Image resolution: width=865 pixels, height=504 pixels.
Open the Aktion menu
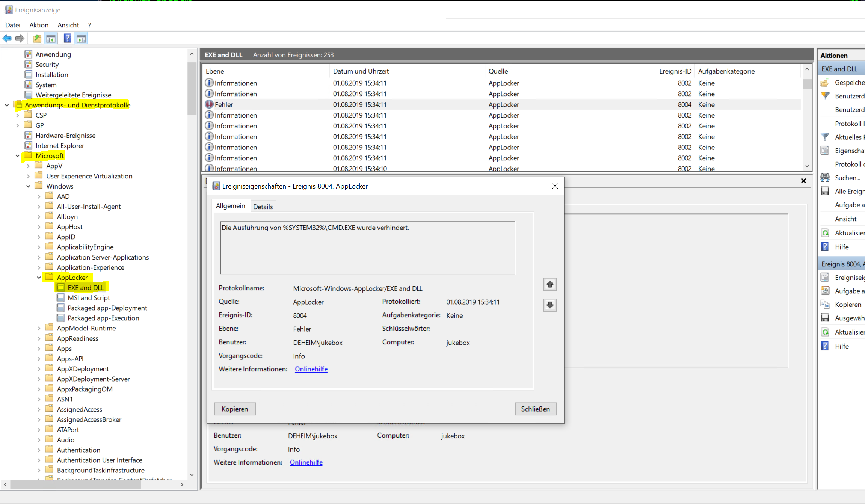coord(39,25)
